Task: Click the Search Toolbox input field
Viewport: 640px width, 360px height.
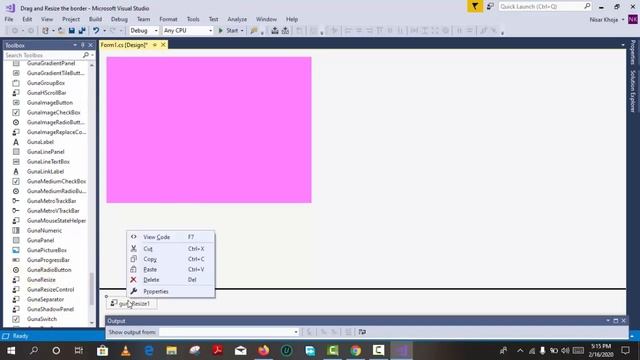Action: (43, 55)
